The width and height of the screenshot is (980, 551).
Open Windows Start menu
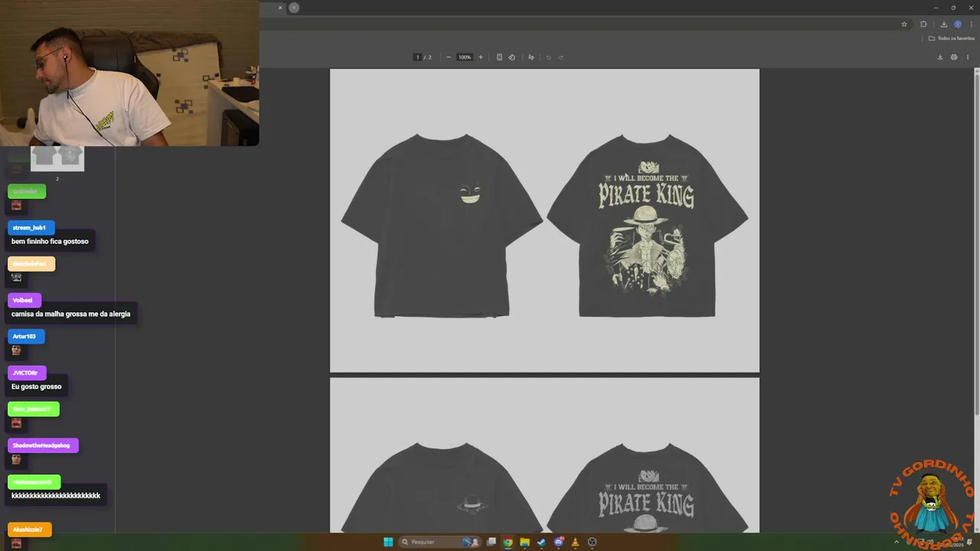388,542
